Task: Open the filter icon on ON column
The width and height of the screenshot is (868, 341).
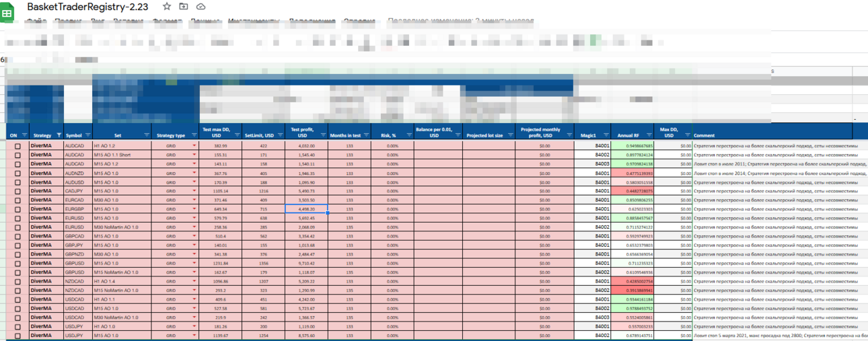Action: [24, 135]
